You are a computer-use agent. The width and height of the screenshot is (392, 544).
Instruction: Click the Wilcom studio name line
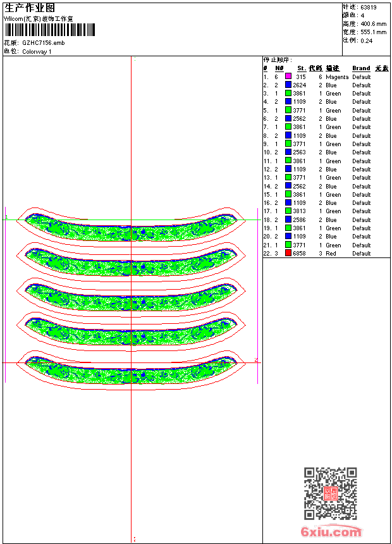click(x=39, y=19)
